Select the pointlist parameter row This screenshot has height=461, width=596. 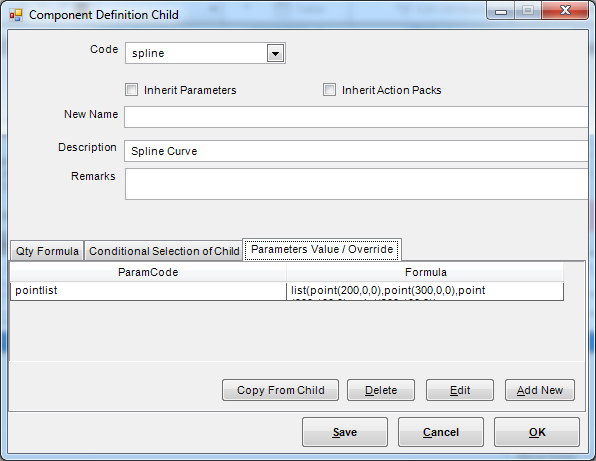click(x=287, y=291)
